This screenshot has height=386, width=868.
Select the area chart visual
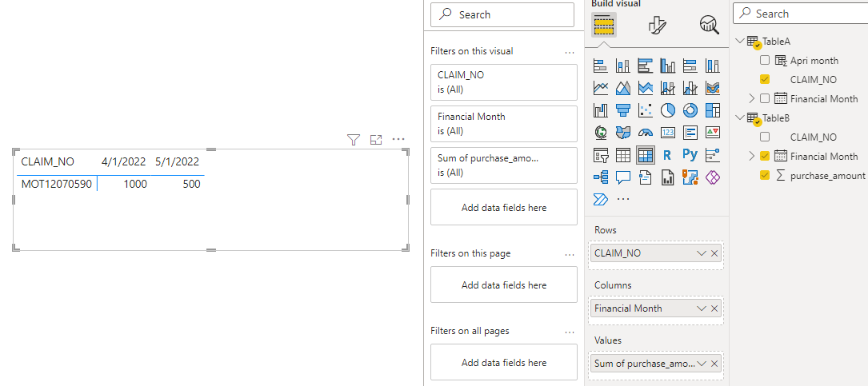point(623,89)
